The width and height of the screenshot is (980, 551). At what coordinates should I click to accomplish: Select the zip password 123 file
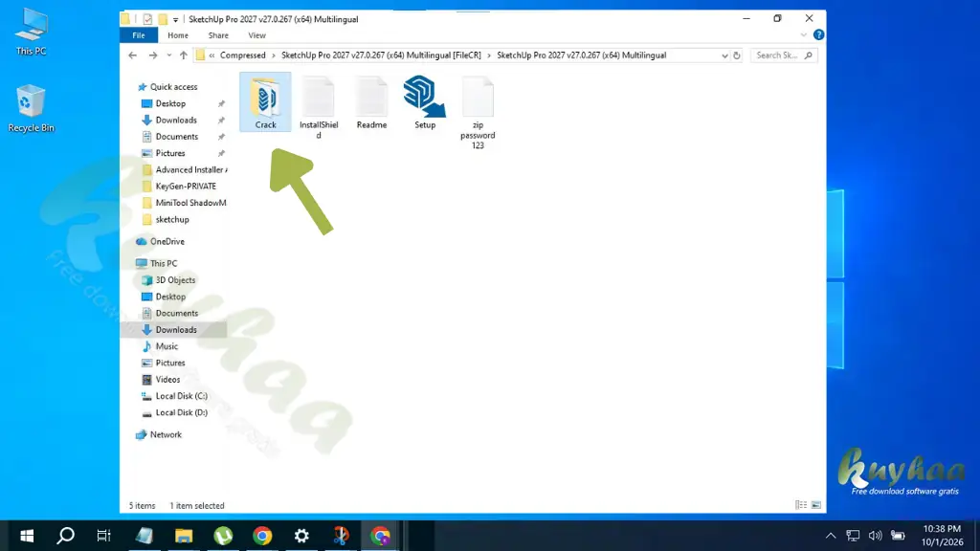click(478, 112)
